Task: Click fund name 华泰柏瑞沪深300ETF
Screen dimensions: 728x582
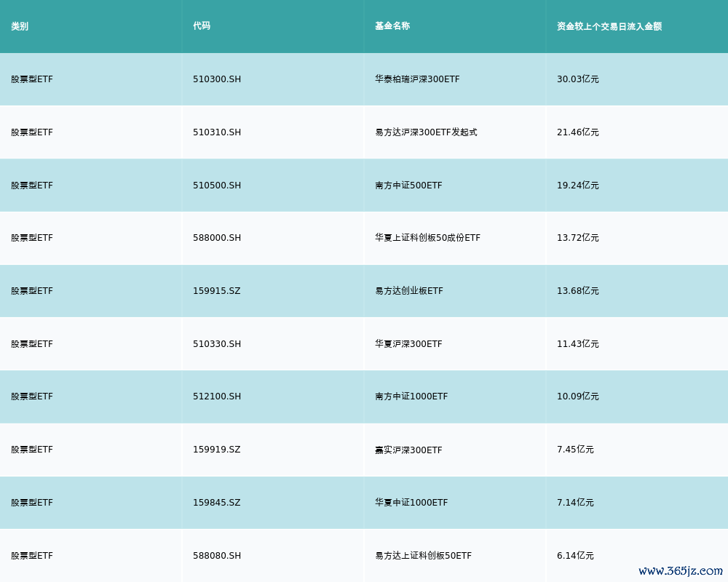Action: pos(417,79)
